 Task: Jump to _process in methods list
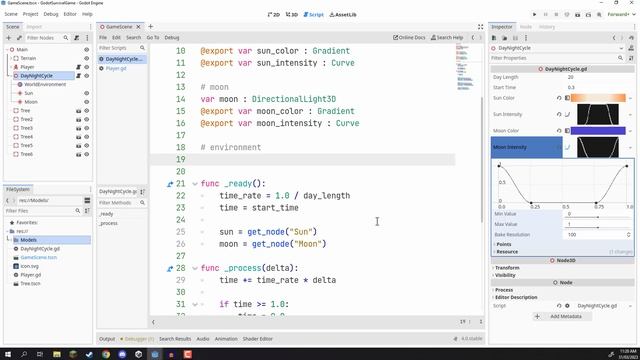pyautogui.click(x=109, y=223)
